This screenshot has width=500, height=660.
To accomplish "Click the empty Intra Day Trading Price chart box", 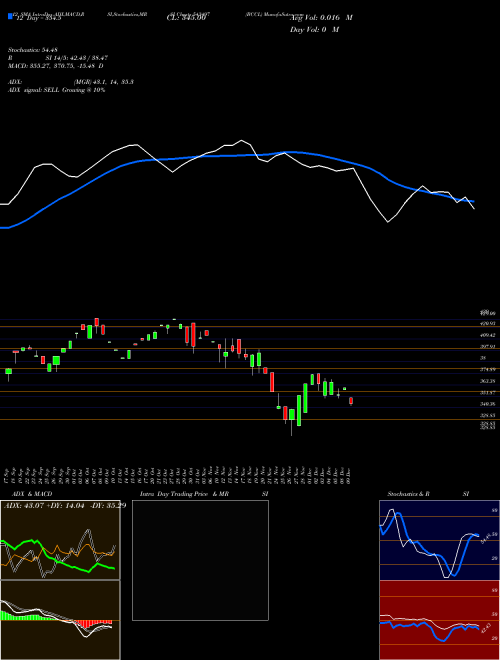I will 200,560.
